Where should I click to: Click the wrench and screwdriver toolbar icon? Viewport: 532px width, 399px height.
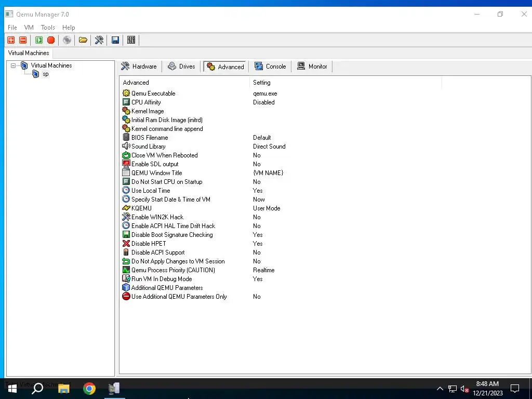(x=99, y=40)
